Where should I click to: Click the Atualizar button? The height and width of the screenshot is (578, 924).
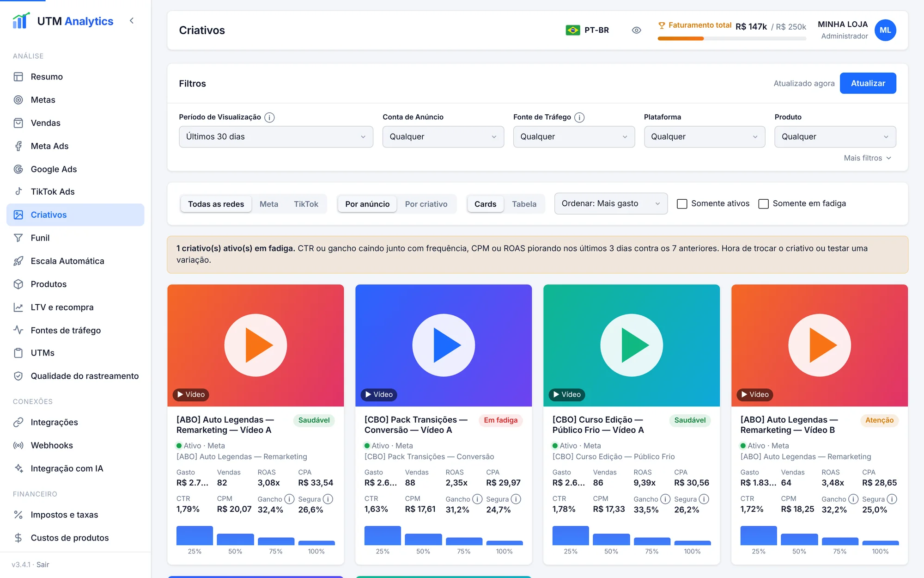(868, 83)
